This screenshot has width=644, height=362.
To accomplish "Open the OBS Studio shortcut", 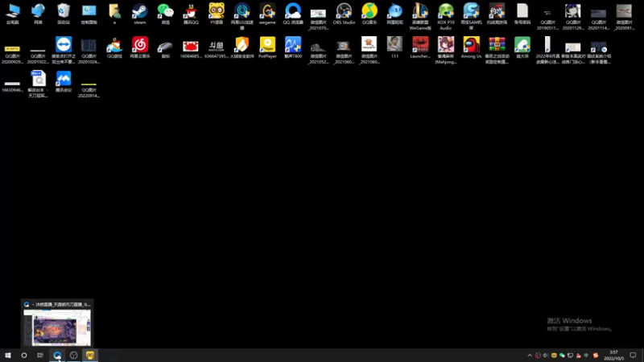I will (344, 14).
